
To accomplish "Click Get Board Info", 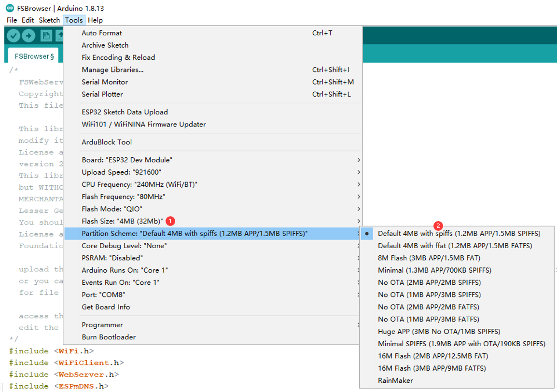I will [212, 307].
